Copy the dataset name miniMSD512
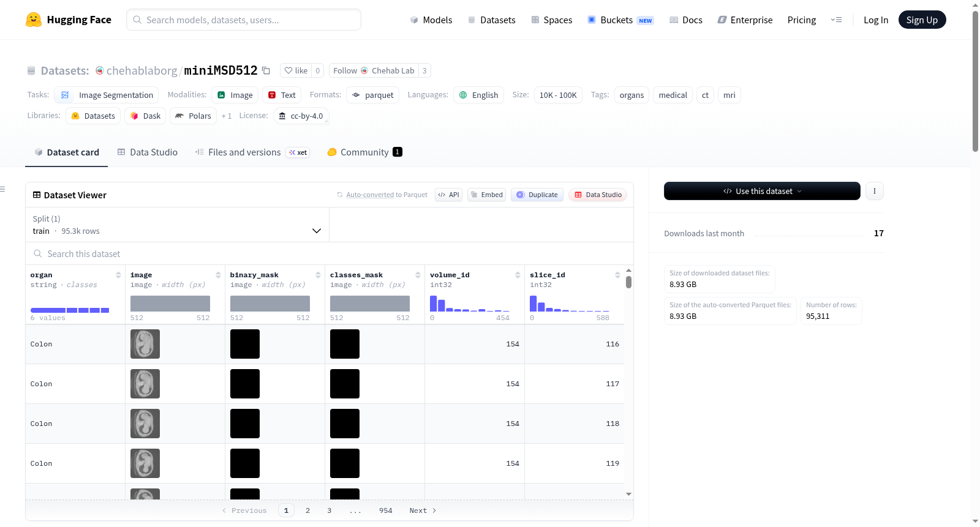Screen dimensions: 980x527 [x=266, y=70]
